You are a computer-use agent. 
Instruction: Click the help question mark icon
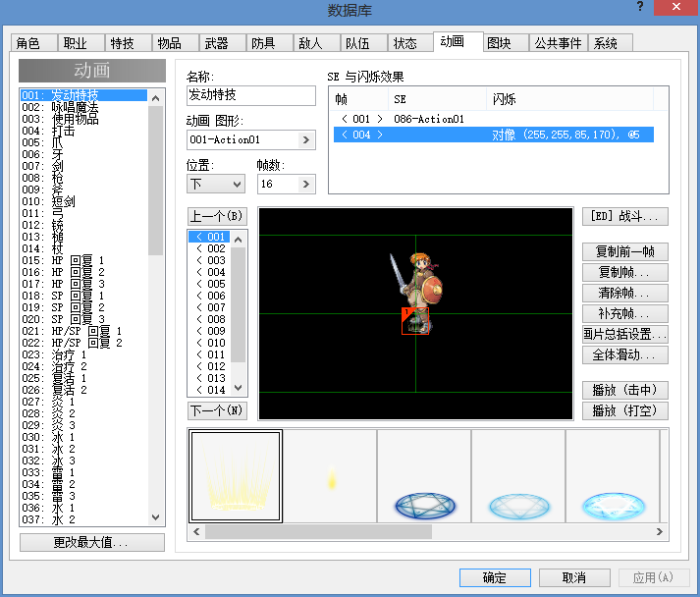click(640, 7)
